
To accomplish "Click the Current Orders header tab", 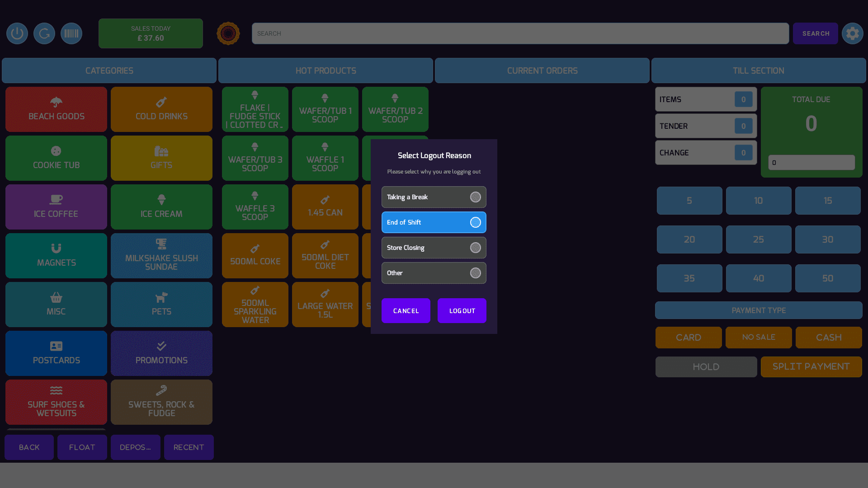I will (x=542, y=70).
